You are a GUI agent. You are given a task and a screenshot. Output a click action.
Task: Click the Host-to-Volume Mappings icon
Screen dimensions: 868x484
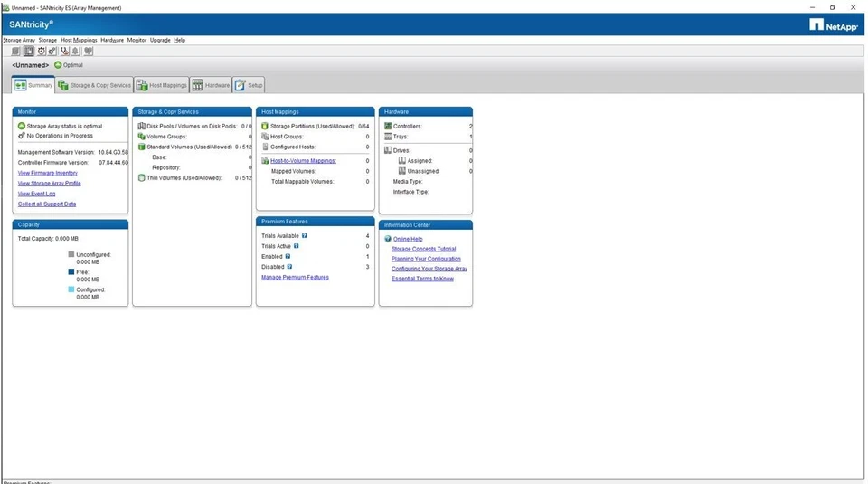(x=265, y=161)
